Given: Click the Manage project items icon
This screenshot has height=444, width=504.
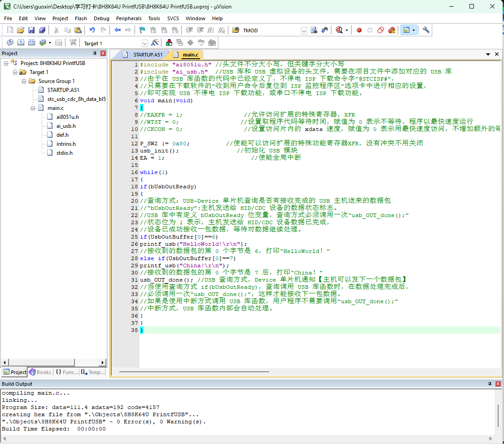Looking at the screenshot, I should 169,43.
